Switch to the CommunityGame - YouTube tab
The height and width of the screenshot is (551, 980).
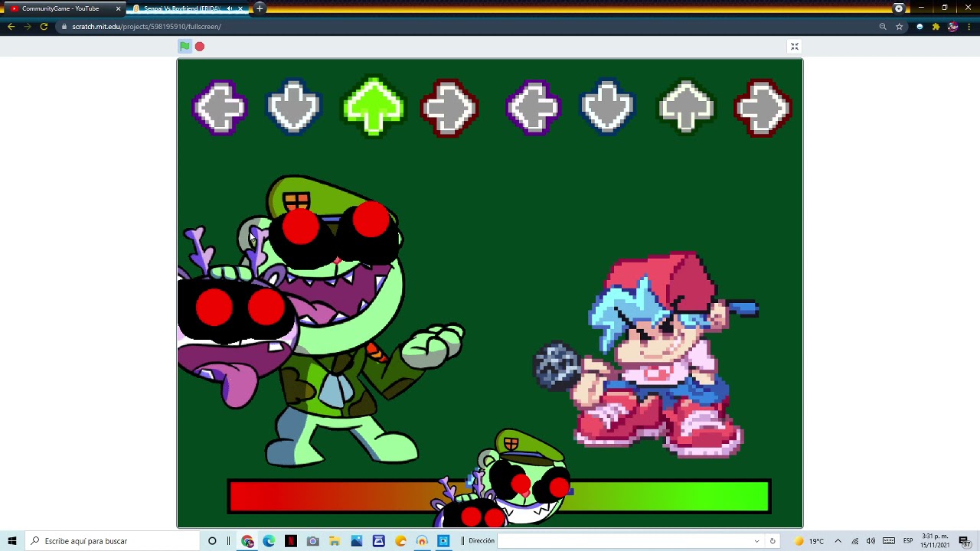[61, 8]
